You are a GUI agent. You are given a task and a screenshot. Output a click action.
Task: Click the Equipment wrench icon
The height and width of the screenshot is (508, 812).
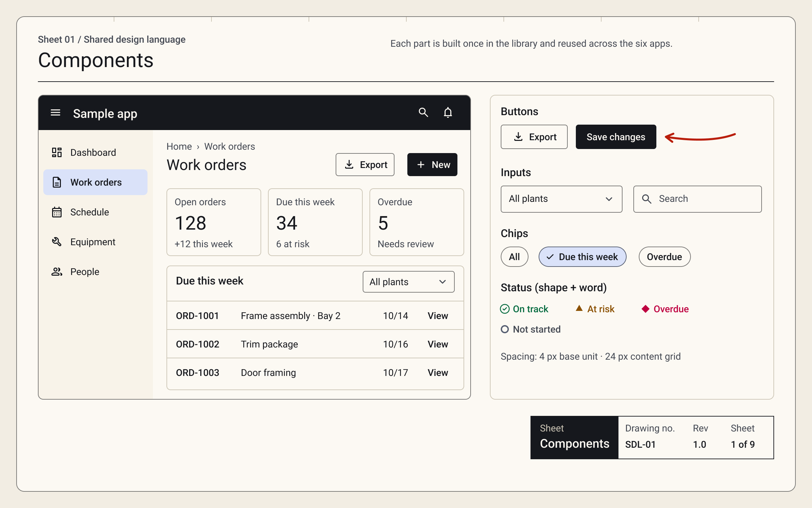[57, 242]
